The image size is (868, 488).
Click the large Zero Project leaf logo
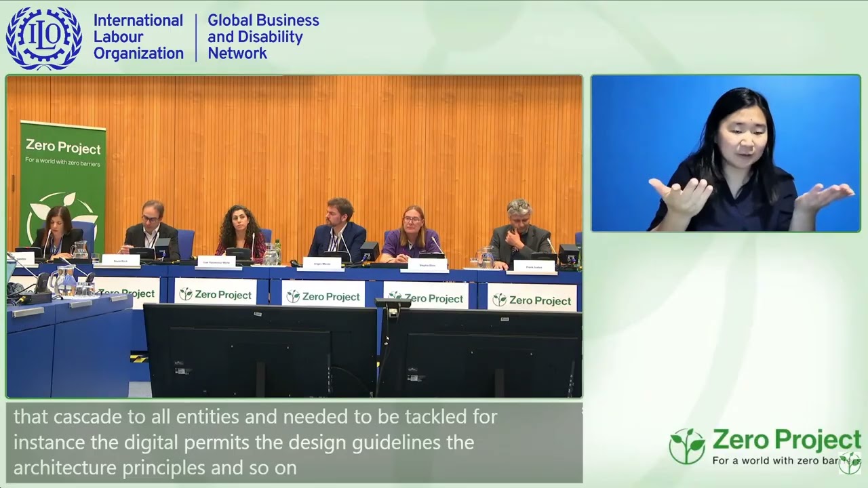click(687, 446)
